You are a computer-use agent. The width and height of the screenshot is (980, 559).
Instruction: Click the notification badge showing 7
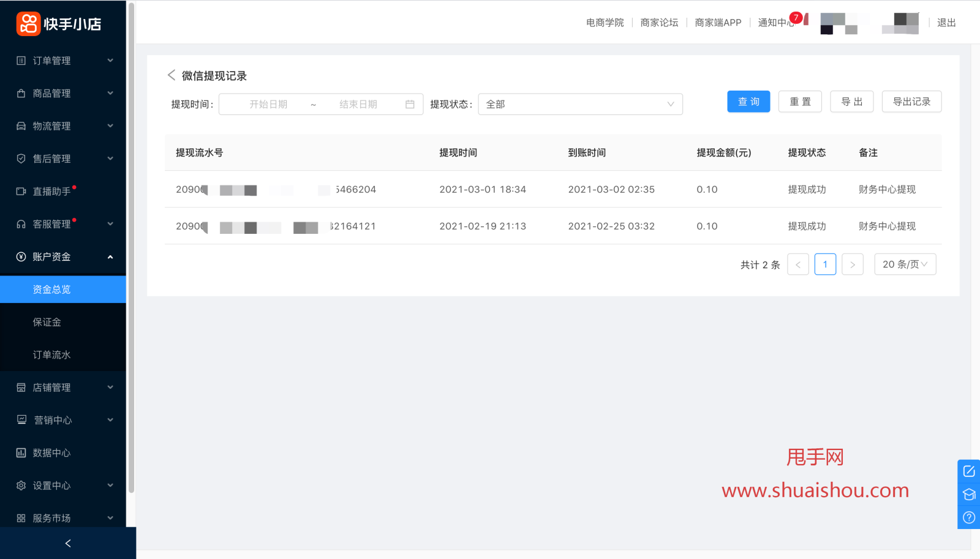pos(796,18)
